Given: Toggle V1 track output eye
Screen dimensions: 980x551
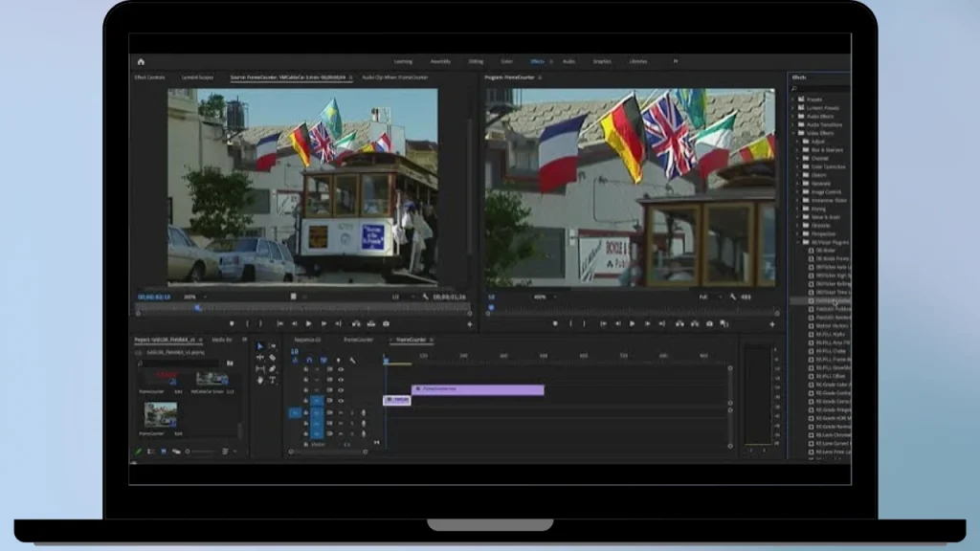Looking at the screenshot, I should click(x=341, y=401).
